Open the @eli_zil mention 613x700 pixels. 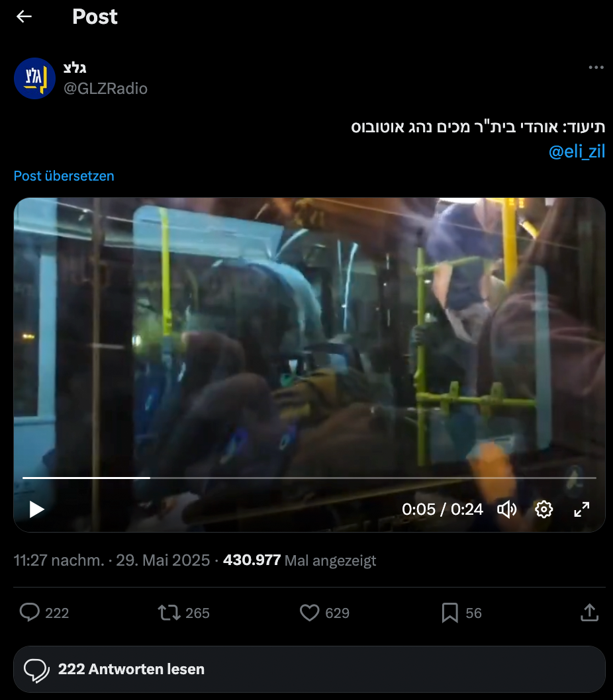tap(577, 152)
